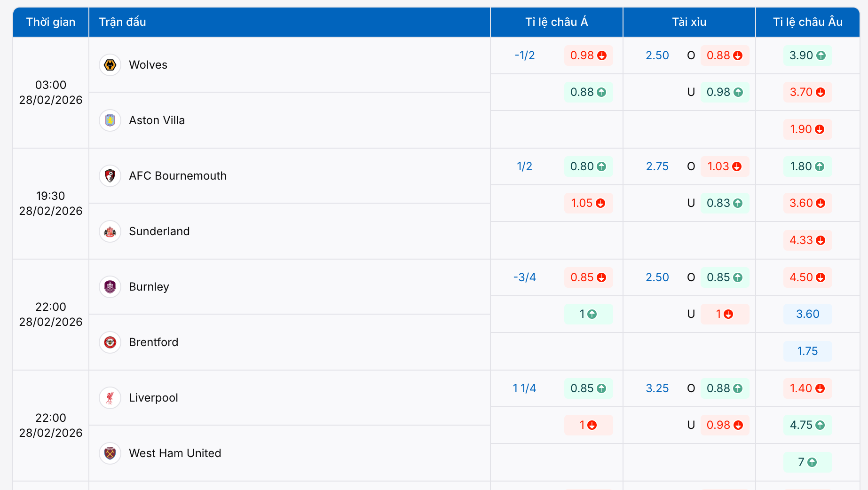The width and height of the screenshot is (868, 490).
Task: Click Burnley match draw odds 3.60
Action: pos(807,314)
